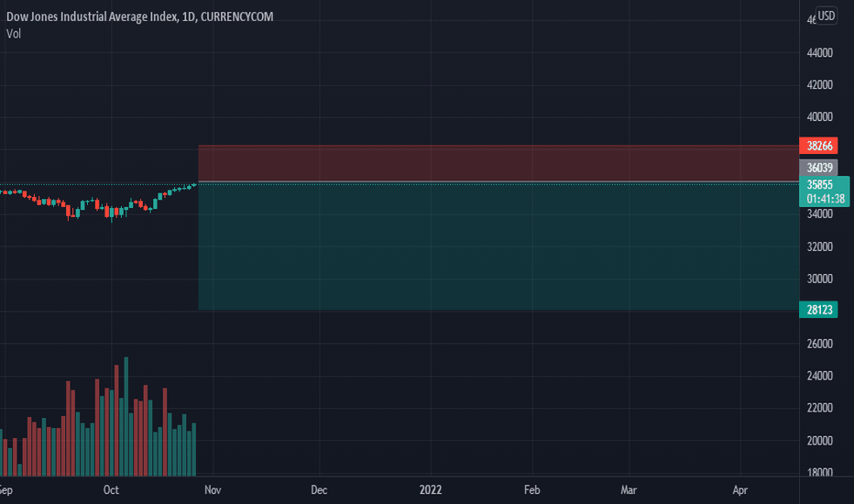Click the 24000 price axis label
854x504 pixels.
[820, 376]
